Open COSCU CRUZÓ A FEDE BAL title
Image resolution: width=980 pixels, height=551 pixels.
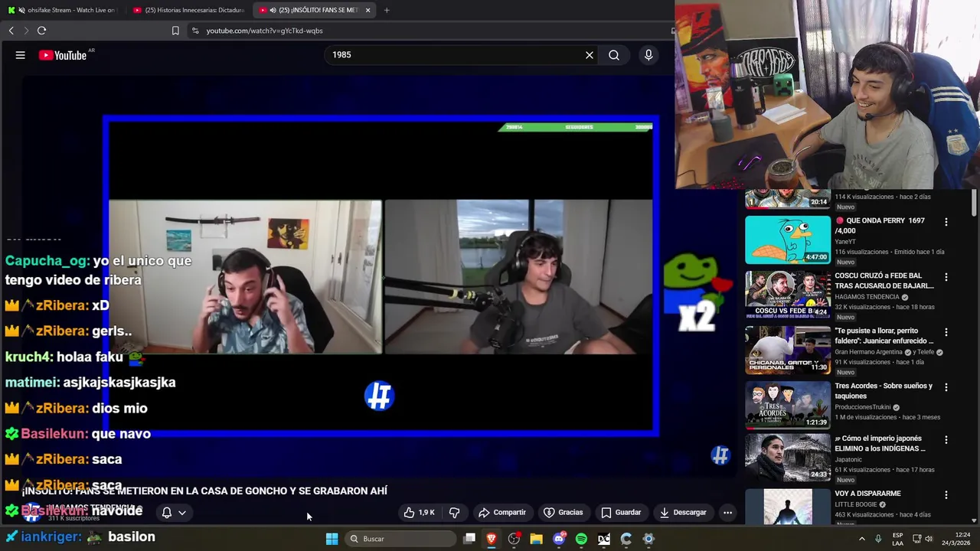pos(884,280)
